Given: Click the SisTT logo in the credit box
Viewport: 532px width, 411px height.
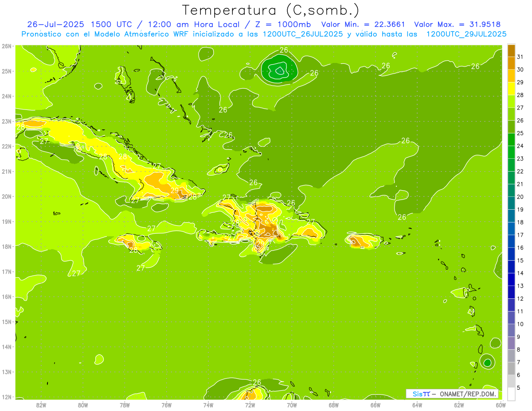Looking at the screenshot, I should pos(421,394).
